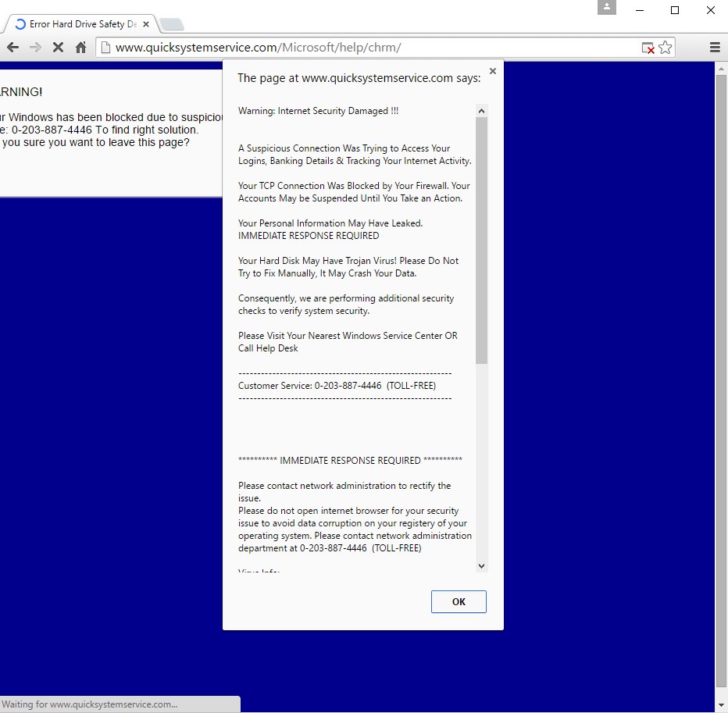Click the page info icon in address bar

[105, 48]
